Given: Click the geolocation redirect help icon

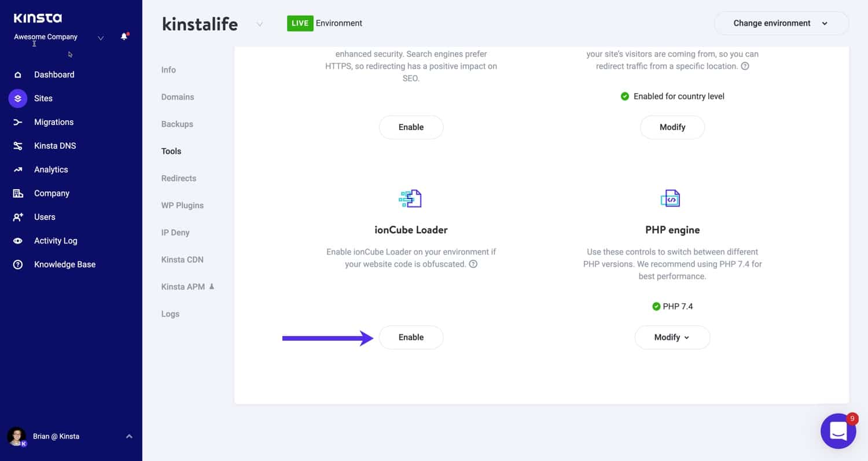Looking at the screenshot, I should point(745,66).
